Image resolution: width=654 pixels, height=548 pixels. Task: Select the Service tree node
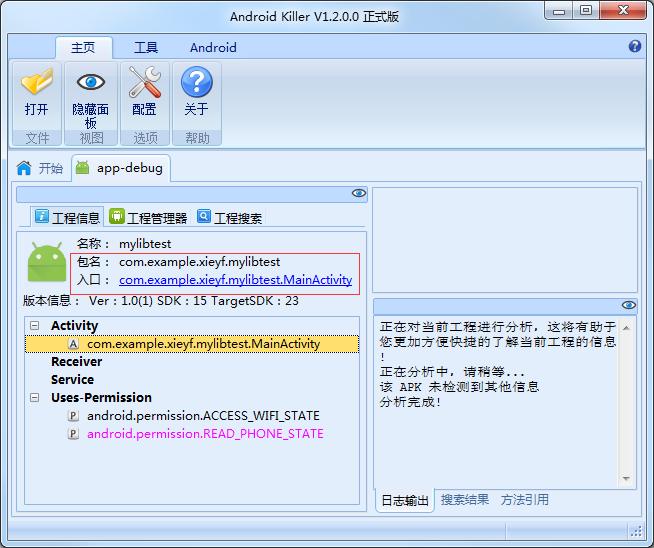[x=72, y=380]
